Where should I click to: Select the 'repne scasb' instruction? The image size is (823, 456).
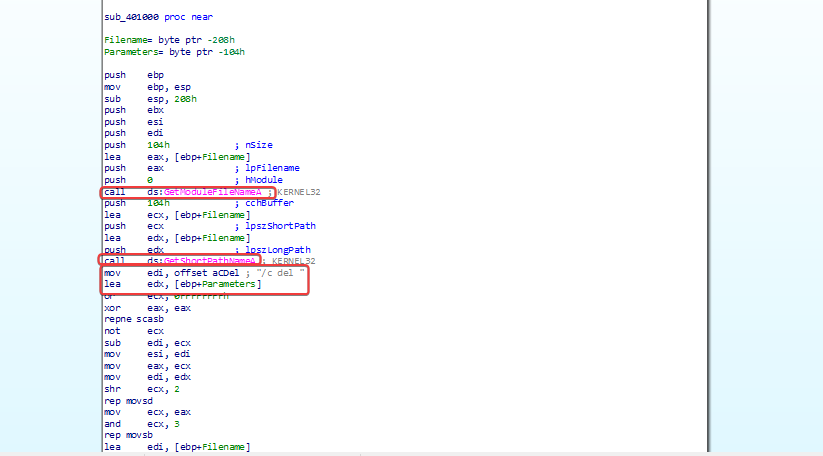tap(134, 319)
